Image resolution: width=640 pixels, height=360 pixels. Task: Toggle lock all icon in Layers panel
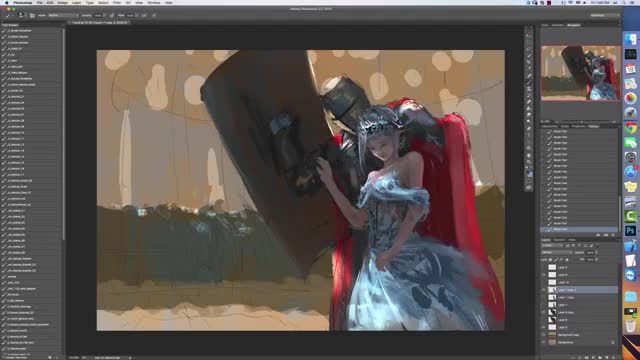[x=567, y=260]
